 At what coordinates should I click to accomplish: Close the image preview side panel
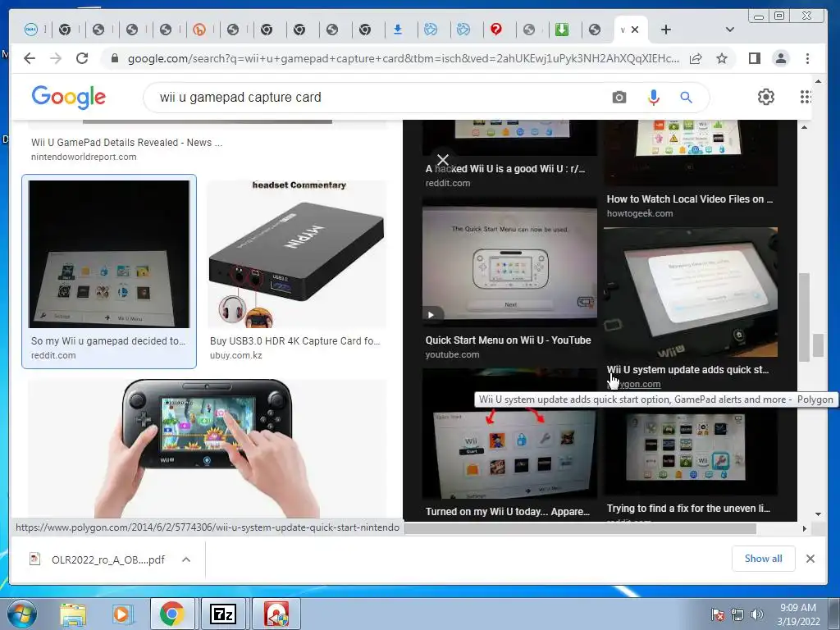click(442, 160)
